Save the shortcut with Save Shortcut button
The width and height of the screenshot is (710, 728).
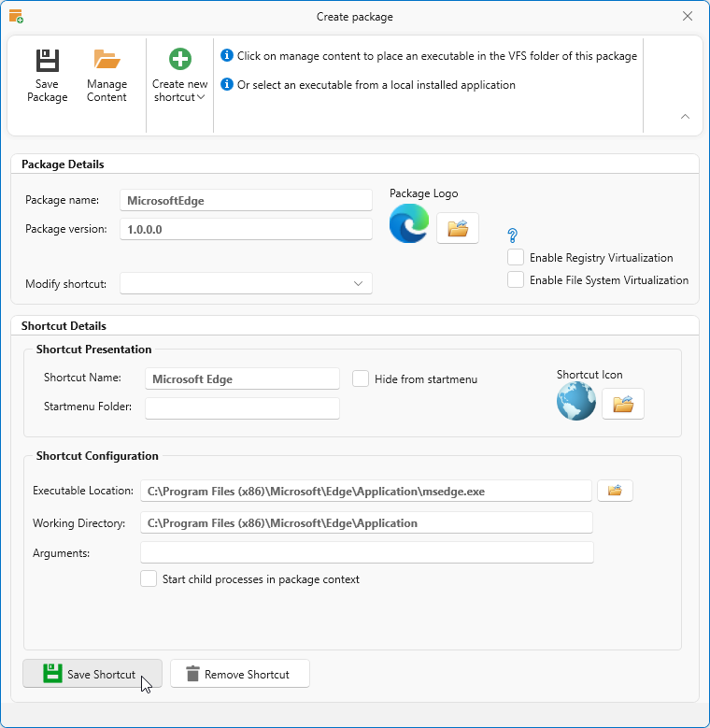coord(92,674)
